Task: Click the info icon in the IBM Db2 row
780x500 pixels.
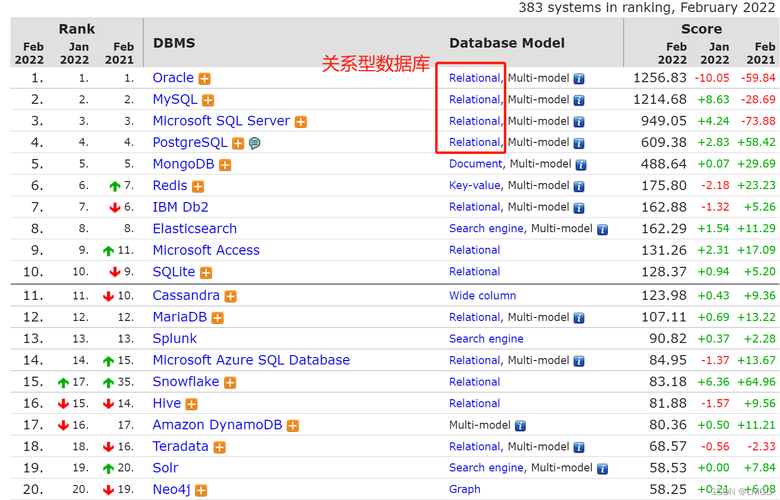Action: pos(579,208)
